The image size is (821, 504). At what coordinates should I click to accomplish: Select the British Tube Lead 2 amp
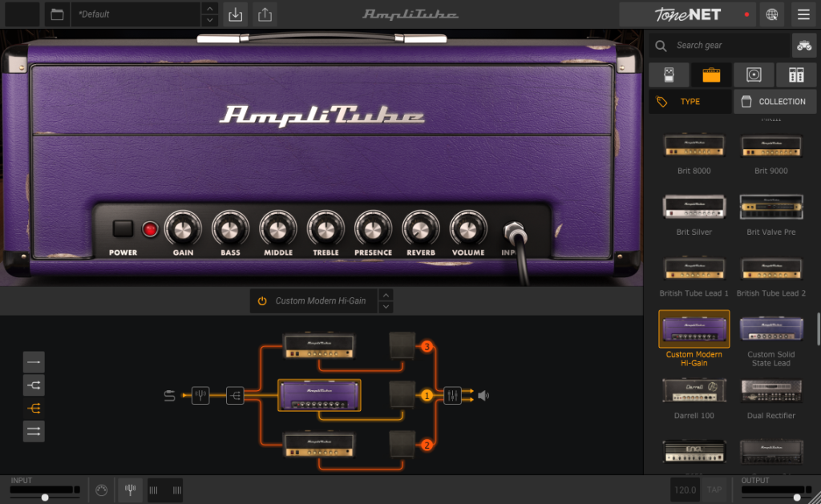pos(770,276)
